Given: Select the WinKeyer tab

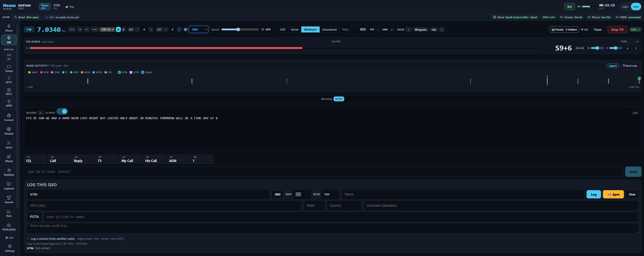Looking at the screenshot, I should tap(310, 30).
